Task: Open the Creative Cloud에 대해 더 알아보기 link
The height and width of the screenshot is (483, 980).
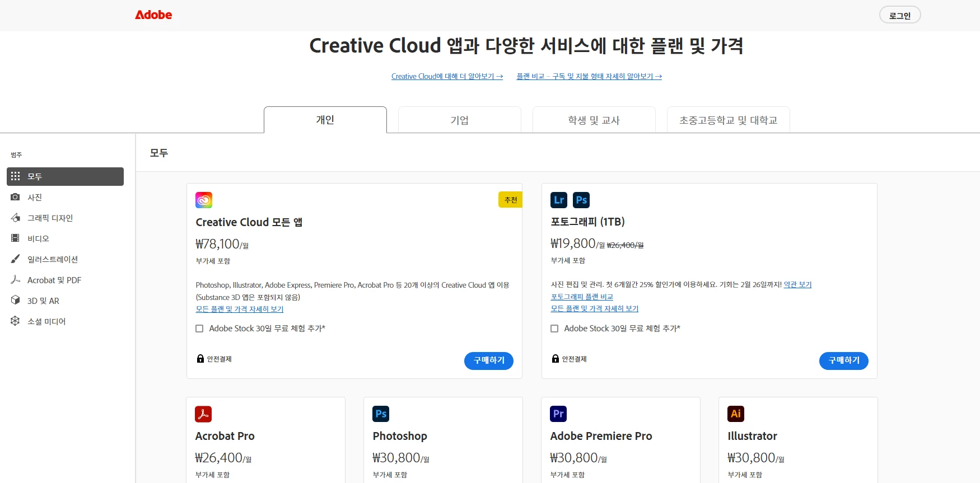Action: [x=447, y=76]
